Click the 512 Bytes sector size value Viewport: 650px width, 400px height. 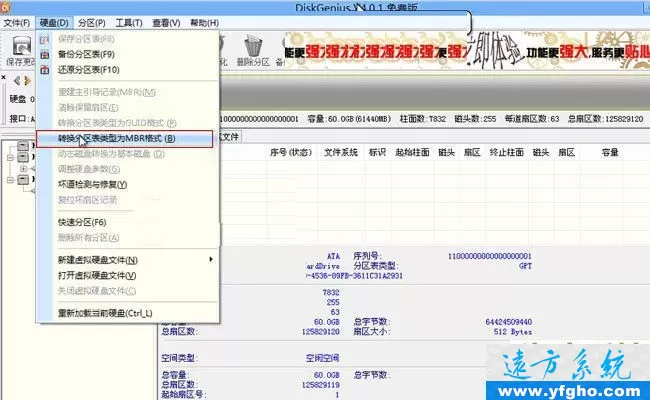pyautogui.click(x=512, y=332)
